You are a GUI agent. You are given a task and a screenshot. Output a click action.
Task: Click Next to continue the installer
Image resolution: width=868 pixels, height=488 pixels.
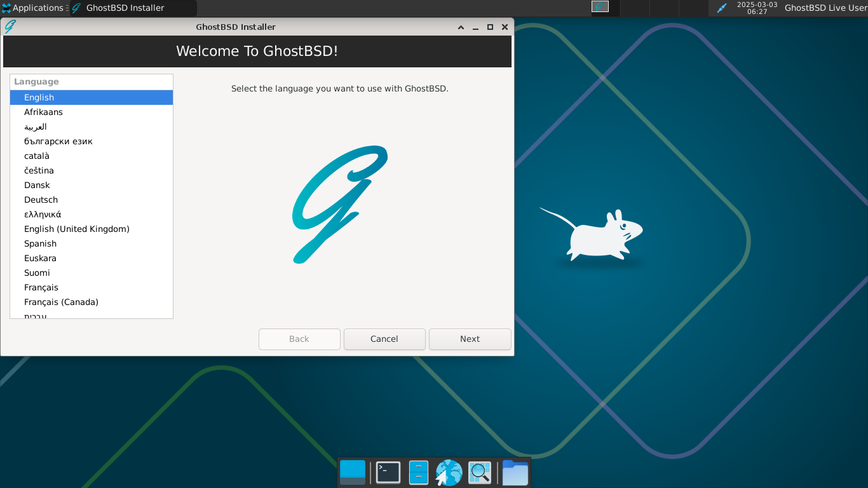point(470,339)
